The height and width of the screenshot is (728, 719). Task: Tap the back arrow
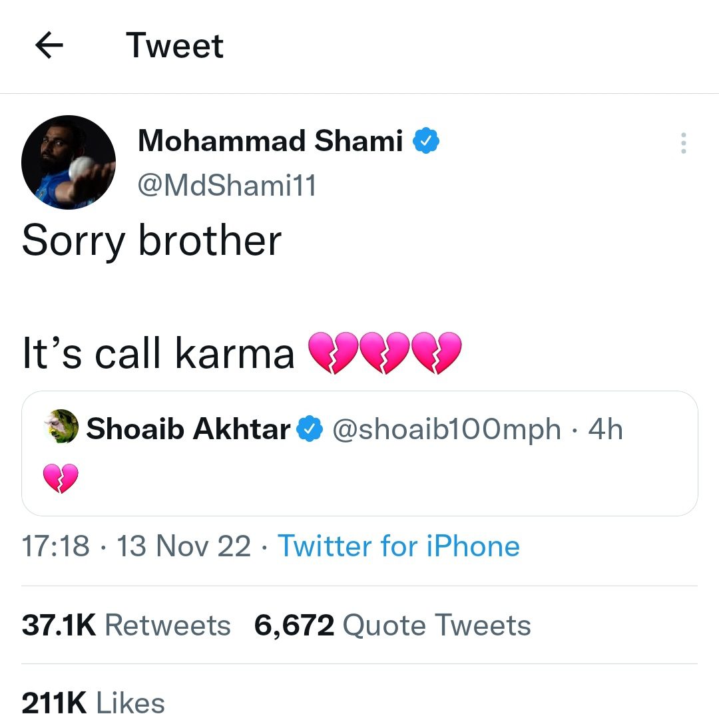pyautogui.click(x=49, y=45)
